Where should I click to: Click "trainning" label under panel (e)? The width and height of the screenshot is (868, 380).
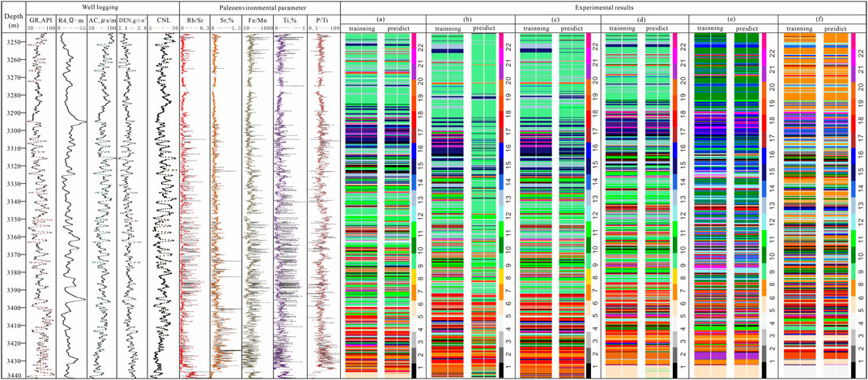coord(712,28)
